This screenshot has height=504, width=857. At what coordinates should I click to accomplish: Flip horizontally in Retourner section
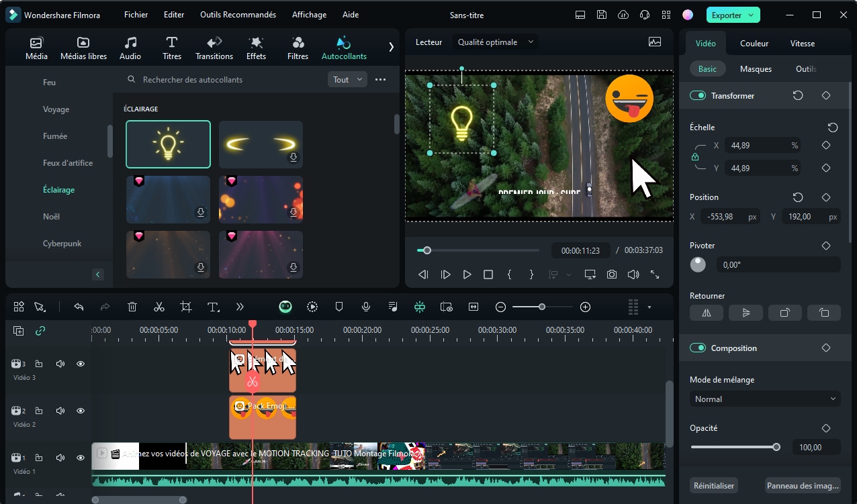(x=707, y=313)
